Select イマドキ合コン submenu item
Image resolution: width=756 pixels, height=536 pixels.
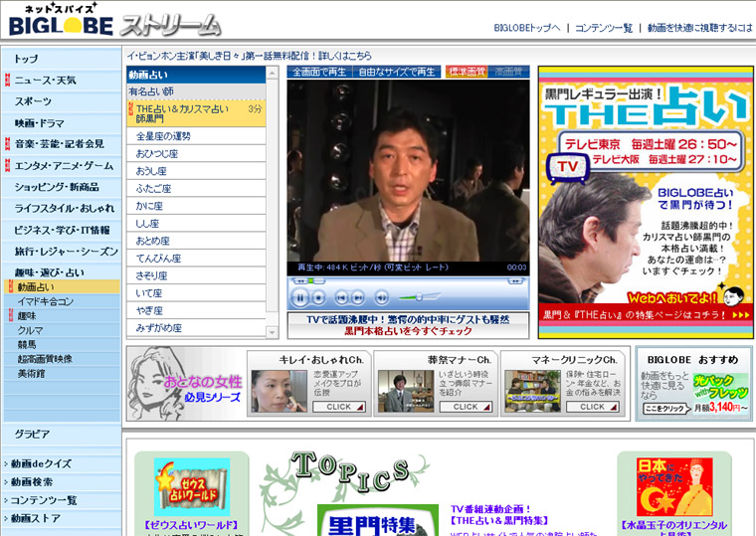point(62,301)
